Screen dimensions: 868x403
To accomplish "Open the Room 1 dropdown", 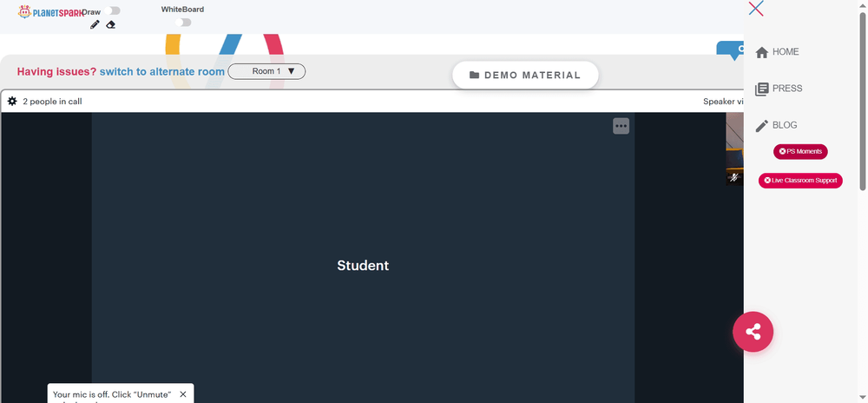I will pyautogui.click(x=266, y=71).
